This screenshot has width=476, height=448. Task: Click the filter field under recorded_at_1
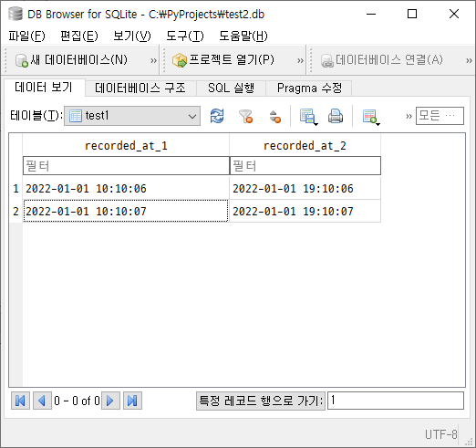tap(126, 166)
